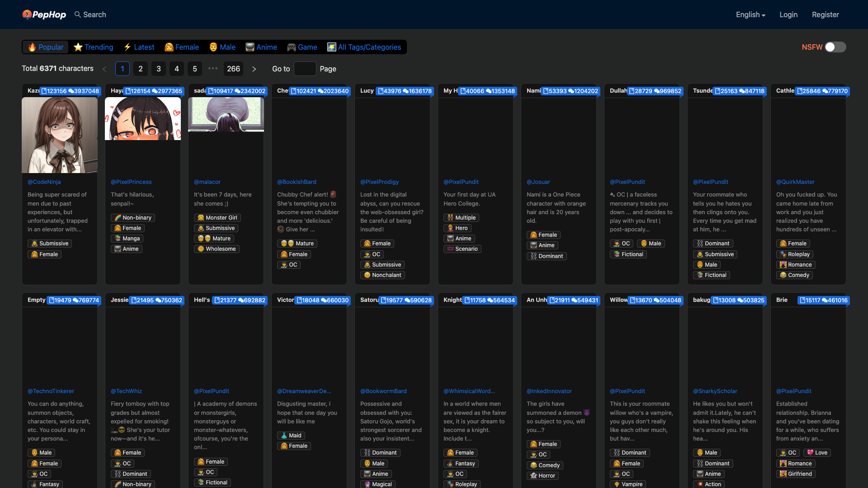Image resolution: width=868 pixels, height=488 pixels.
Task: Select the Anime category tab
Action: (261, 47)
